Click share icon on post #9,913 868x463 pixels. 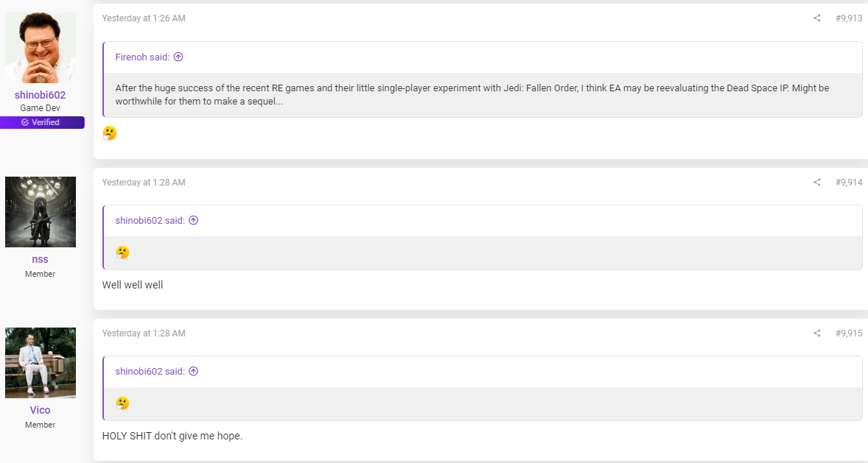click(x=816, y=18)
